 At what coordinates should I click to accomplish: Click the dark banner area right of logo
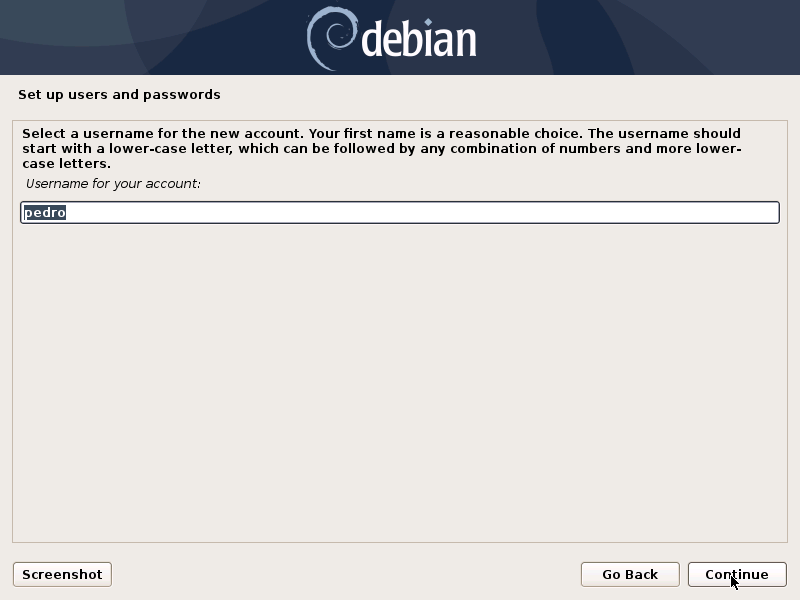coord(638,37)
